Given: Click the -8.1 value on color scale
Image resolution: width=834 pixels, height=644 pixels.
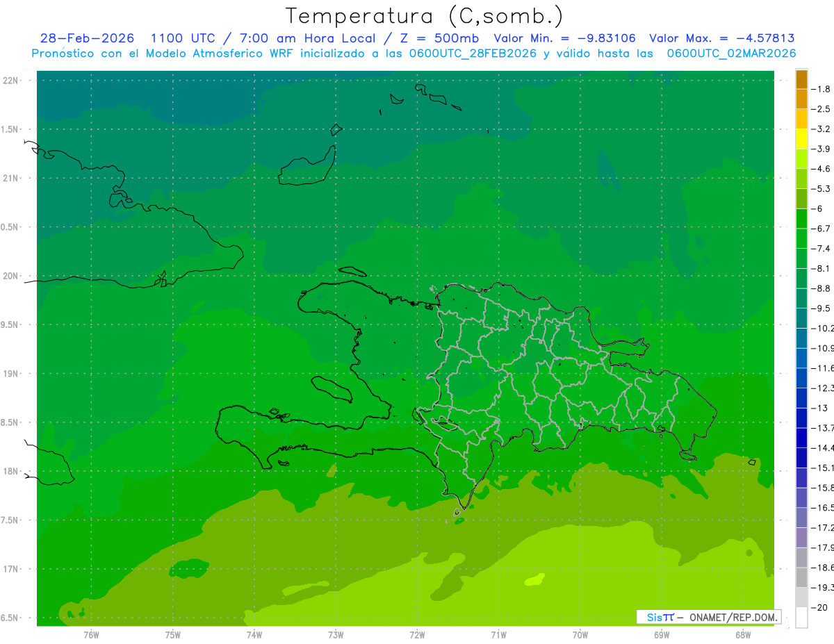Looking at the screenshot, I should 821,268.
